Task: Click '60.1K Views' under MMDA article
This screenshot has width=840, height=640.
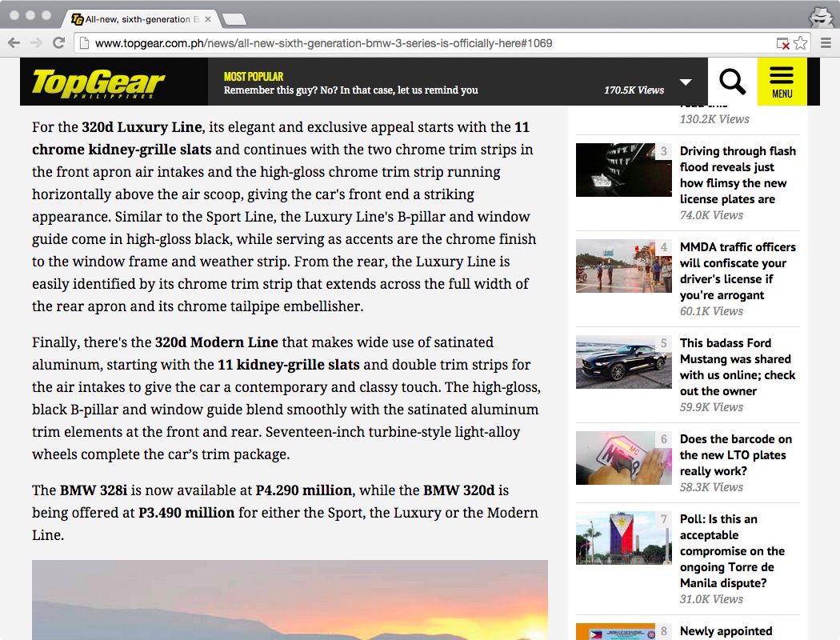Action: 711,311
